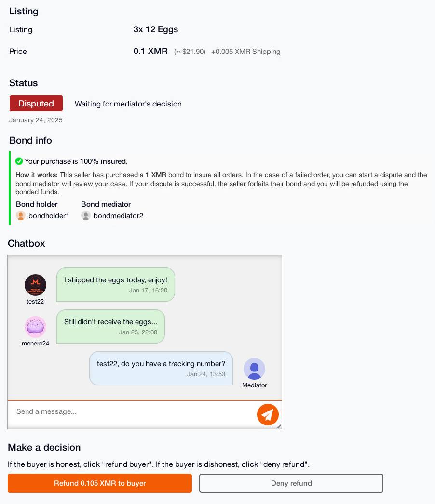Click bondholder1's avatar icon

coord(21,216)
